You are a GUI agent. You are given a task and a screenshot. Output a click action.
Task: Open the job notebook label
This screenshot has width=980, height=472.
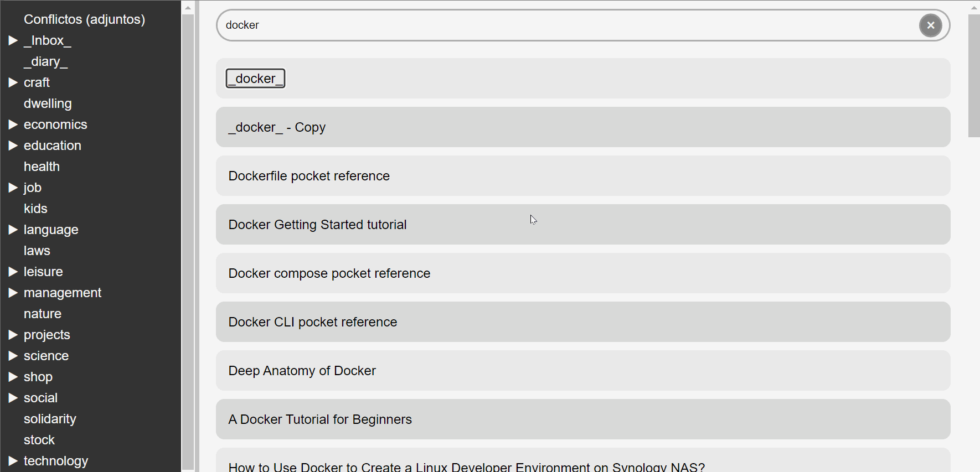[33, 188]
